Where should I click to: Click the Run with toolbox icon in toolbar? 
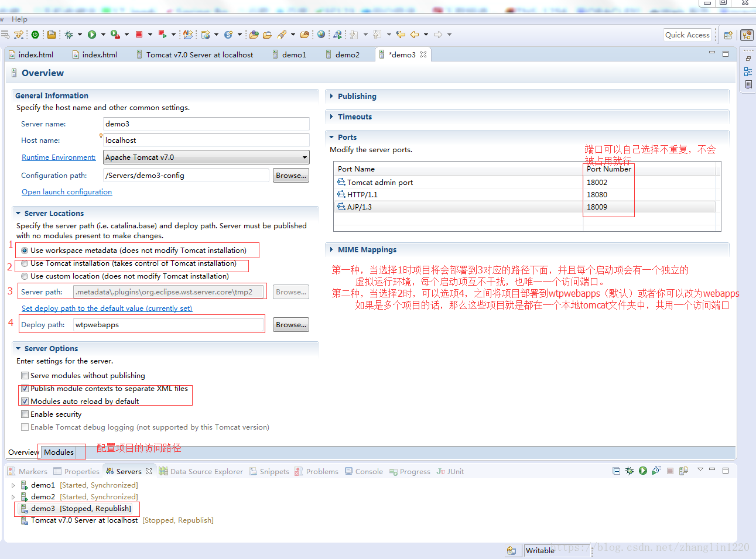115,35
